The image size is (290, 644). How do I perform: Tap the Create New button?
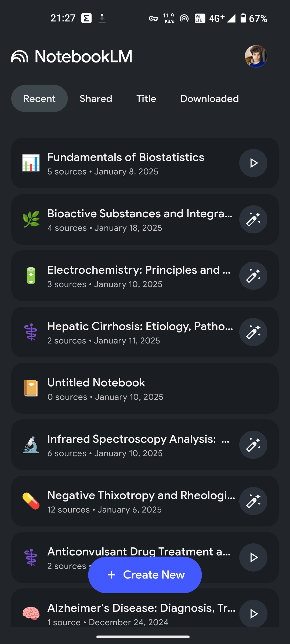click(x=145, y=575)
